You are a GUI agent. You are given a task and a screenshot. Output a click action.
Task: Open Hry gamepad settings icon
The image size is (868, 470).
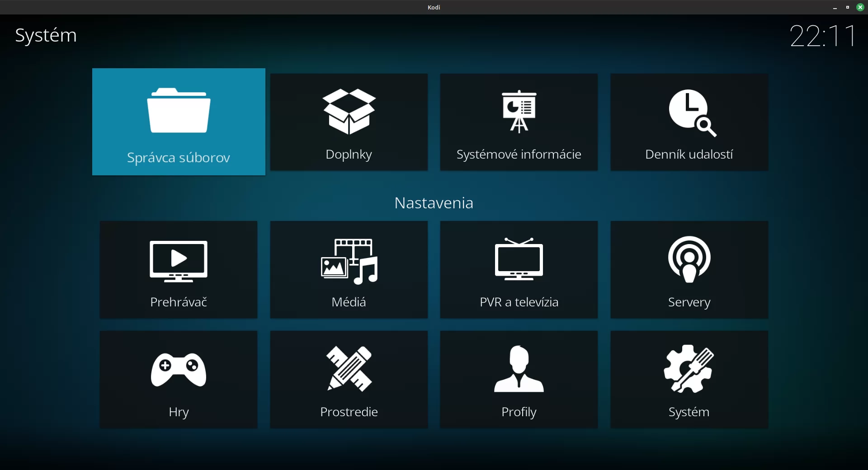(x=179, y=370)
